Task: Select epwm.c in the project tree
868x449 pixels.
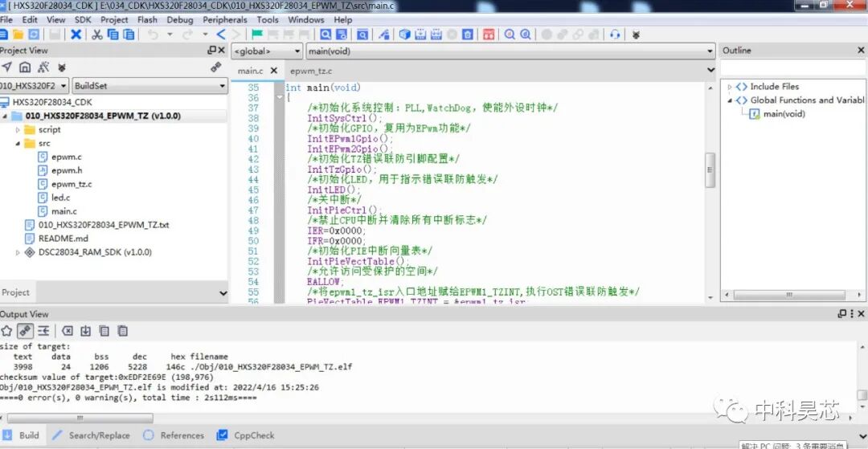Action: pos(67,157)
